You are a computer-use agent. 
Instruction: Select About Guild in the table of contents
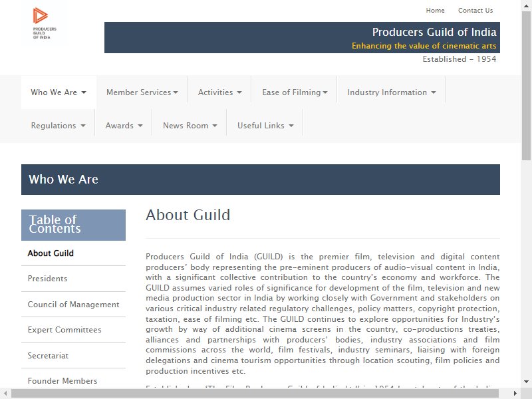(51, 253)
